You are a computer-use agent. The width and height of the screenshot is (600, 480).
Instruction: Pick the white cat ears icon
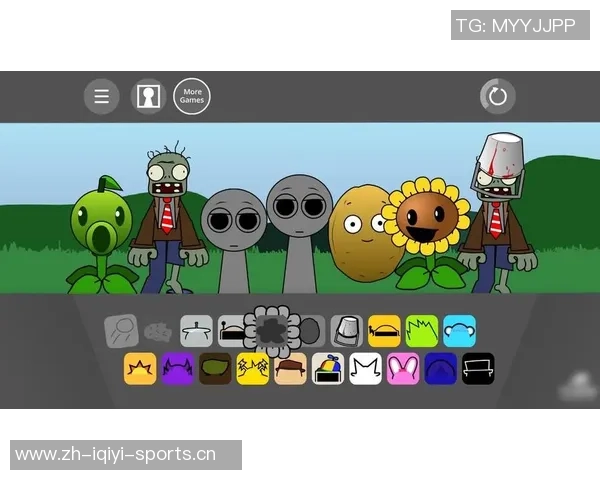tap(365, 369)
